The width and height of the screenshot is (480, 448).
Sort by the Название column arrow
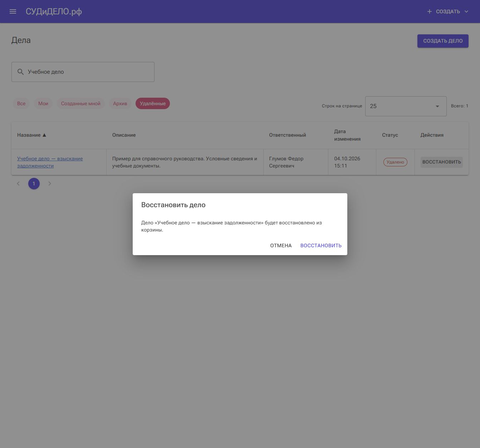coord(44,135)
